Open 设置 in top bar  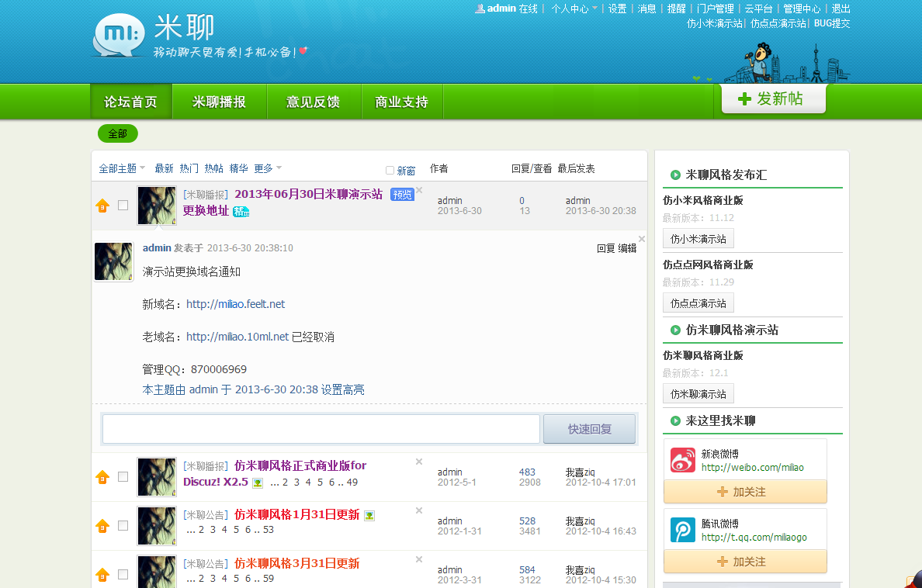618,9
